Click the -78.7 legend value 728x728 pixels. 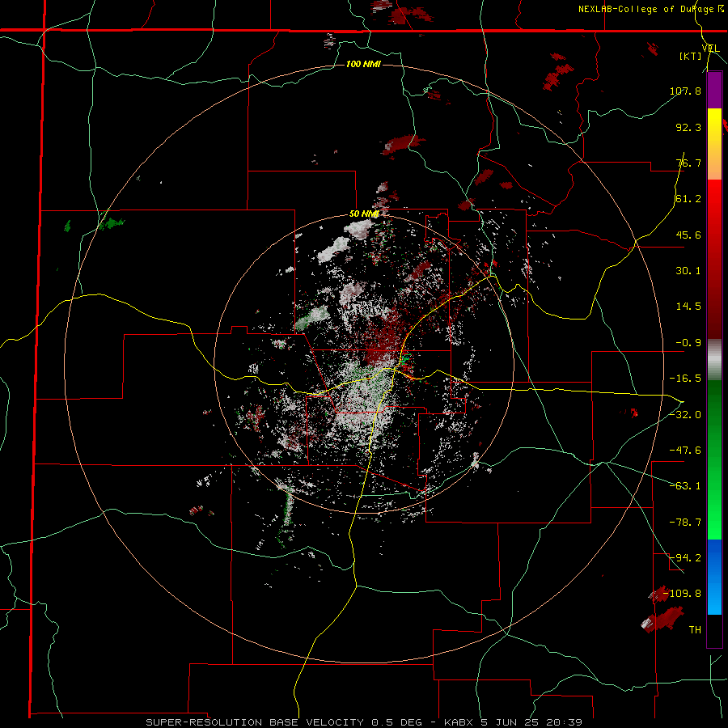[685, 523]
